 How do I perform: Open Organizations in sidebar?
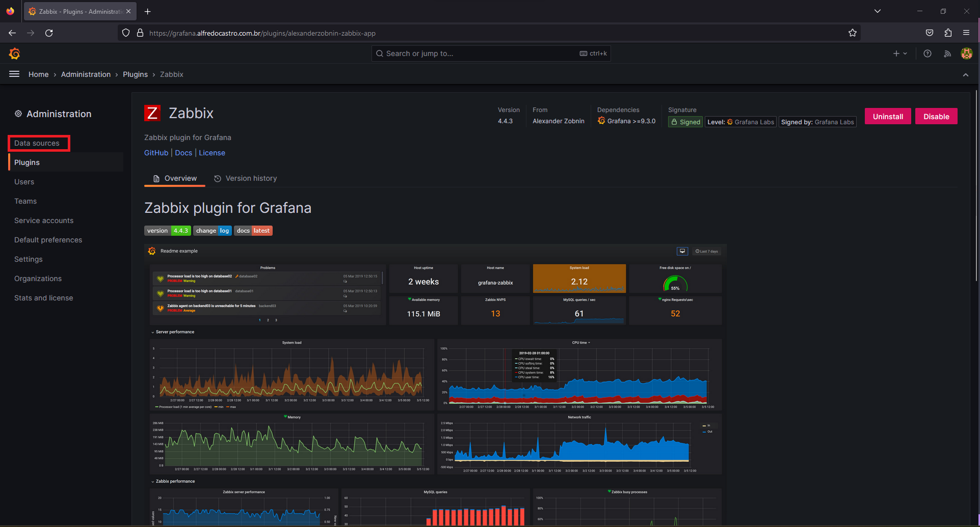click(x=38, y=279)
